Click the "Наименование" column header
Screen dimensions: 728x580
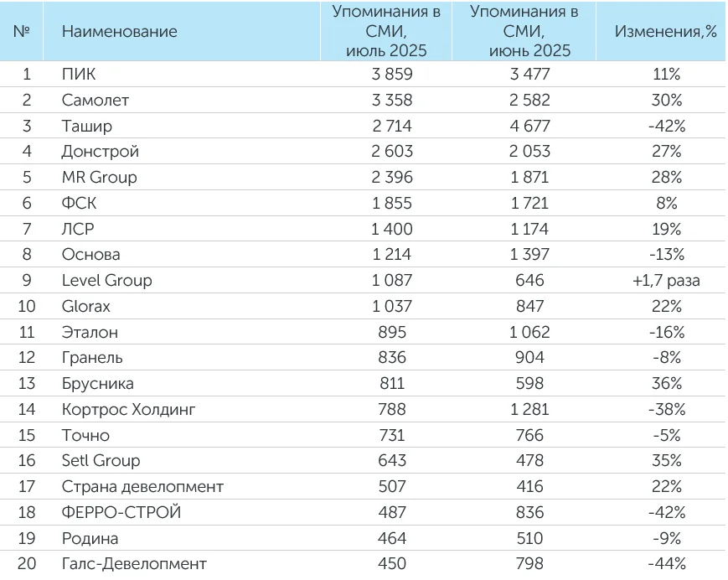click(120, 32)
